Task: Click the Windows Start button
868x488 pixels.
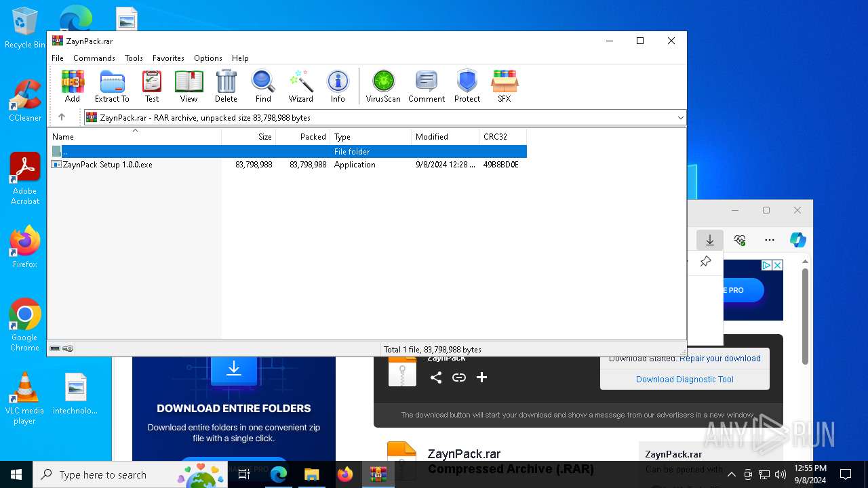Action: 16,474
